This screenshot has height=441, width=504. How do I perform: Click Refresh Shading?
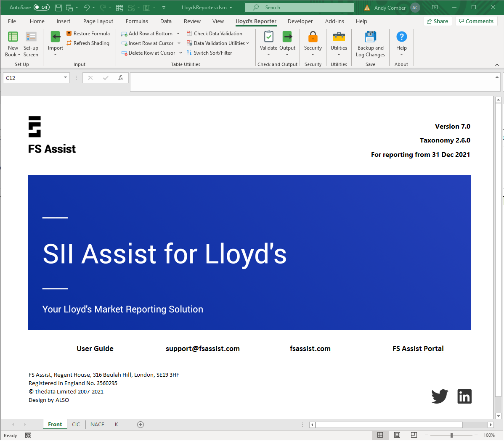(88, 43)
